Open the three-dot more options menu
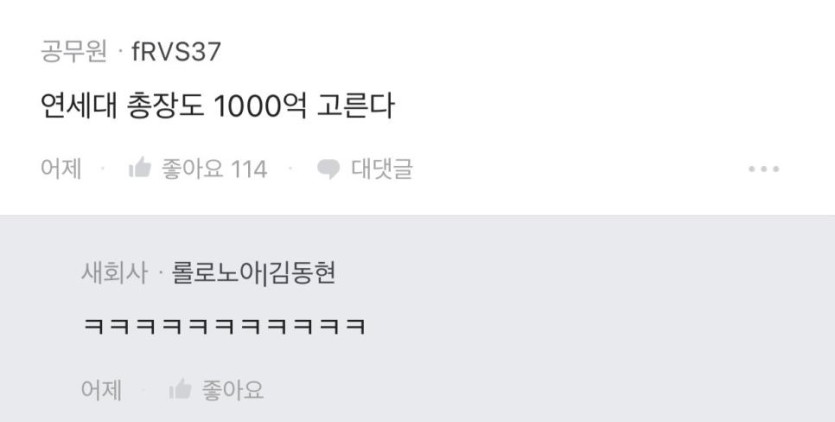This screenshot has width=835, height=422. coord(763,169)
